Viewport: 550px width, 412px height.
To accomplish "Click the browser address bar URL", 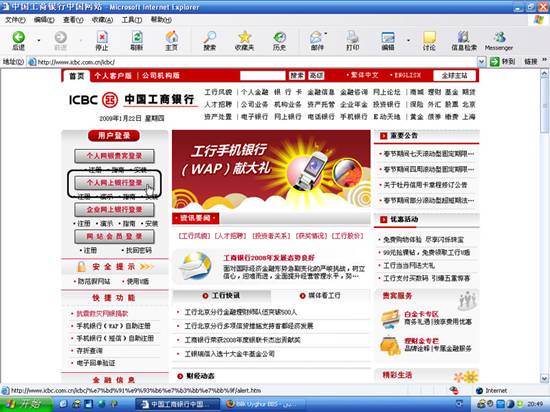I will tap(76, 62).
